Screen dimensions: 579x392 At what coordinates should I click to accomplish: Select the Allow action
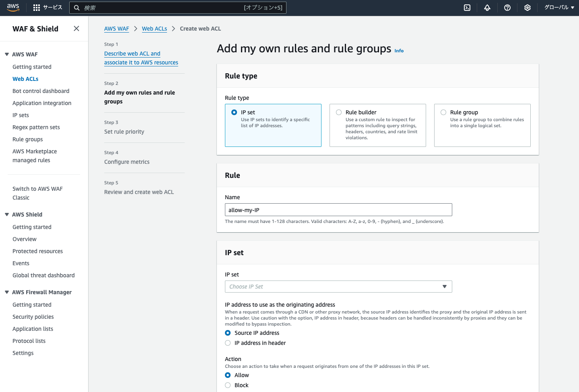click(228, 375)
